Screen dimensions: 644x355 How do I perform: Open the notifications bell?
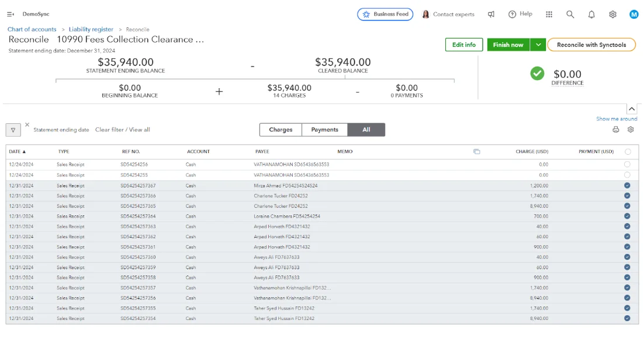point(591,15)
